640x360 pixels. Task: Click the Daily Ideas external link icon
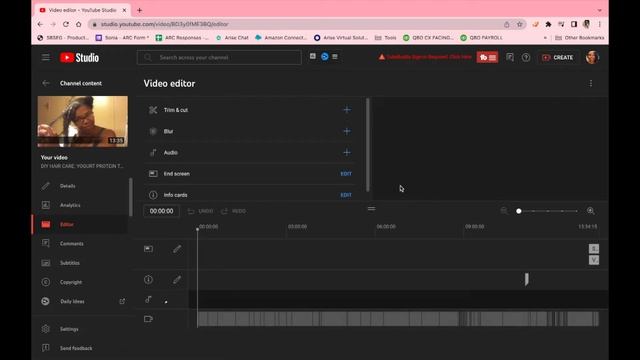122,301
